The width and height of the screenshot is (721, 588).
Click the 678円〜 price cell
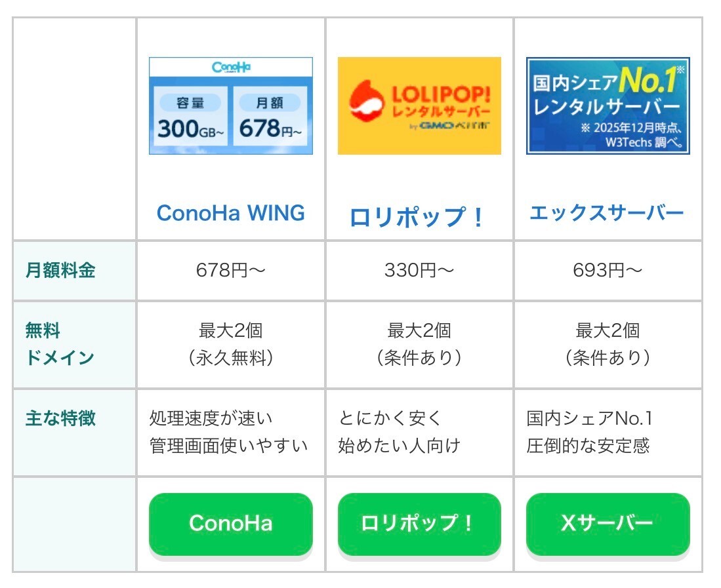231,270
